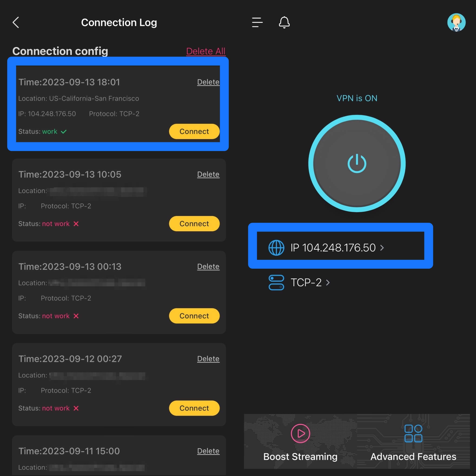Click the VPN power button to disconnect
This screenshot has width=476, height=476.
click(x=357, y=163)
